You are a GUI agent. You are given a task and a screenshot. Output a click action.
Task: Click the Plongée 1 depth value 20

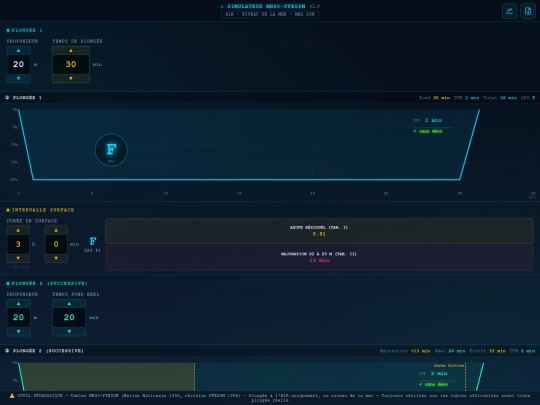coord(19,64)
